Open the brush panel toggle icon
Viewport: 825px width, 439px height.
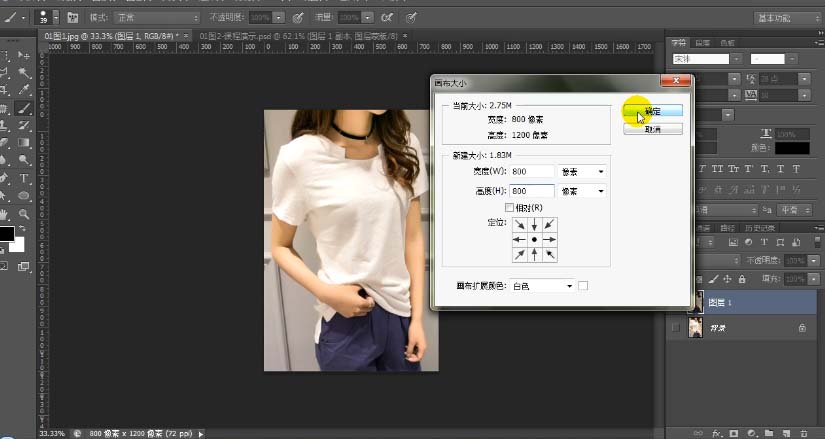click(x=73, y=18)
